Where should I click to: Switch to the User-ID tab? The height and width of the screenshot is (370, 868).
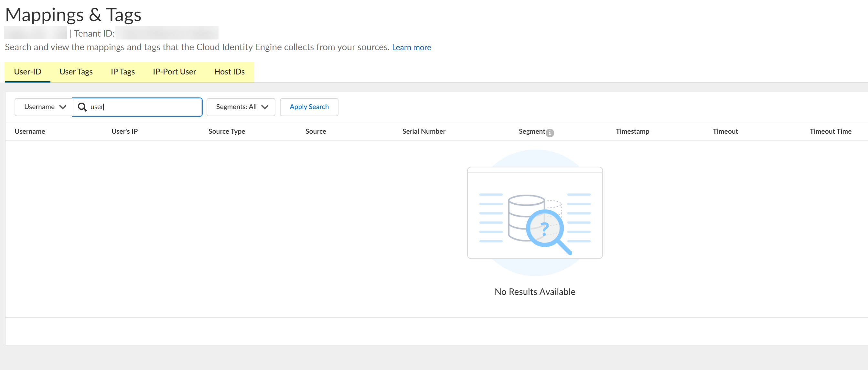27,72
